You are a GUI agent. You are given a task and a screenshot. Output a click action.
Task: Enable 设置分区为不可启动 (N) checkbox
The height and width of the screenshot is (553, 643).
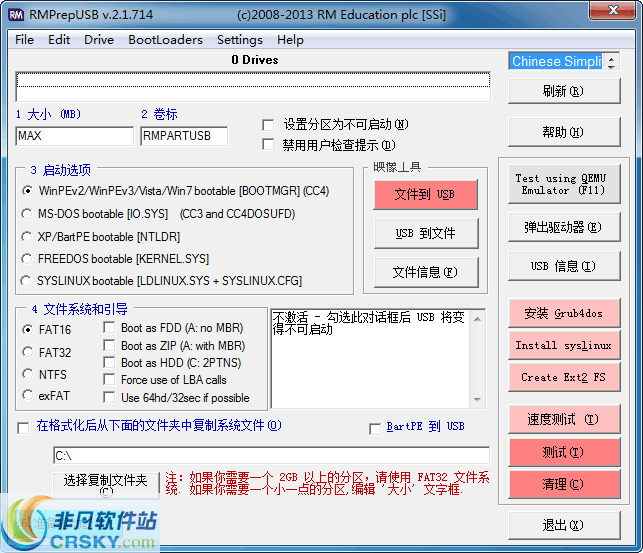268,125
